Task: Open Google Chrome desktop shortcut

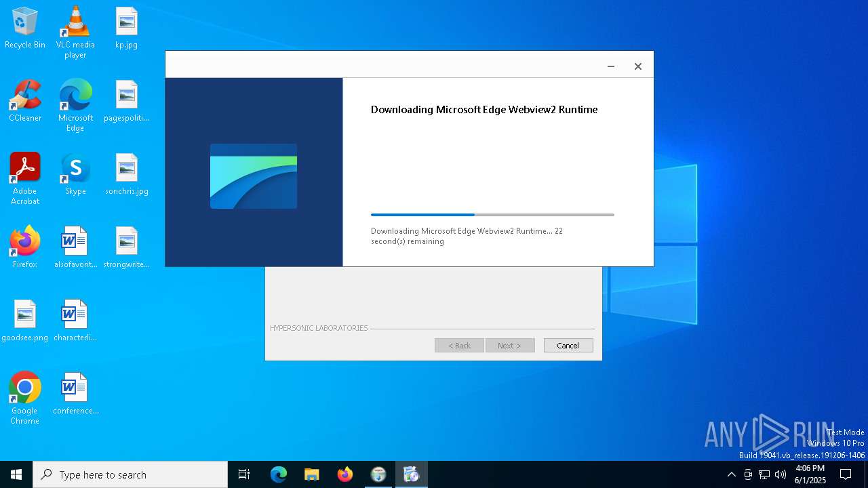Action: tap(24, 399)
